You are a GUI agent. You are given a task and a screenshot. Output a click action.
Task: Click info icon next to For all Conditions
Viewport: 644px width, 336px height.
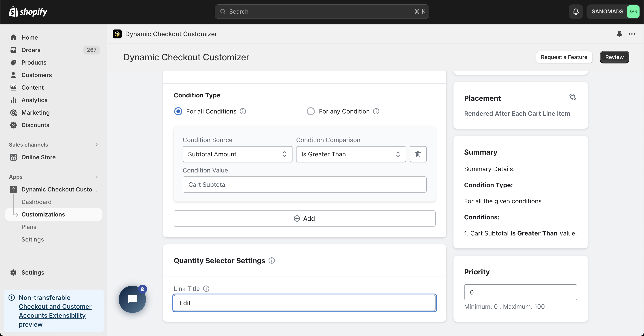243,111
